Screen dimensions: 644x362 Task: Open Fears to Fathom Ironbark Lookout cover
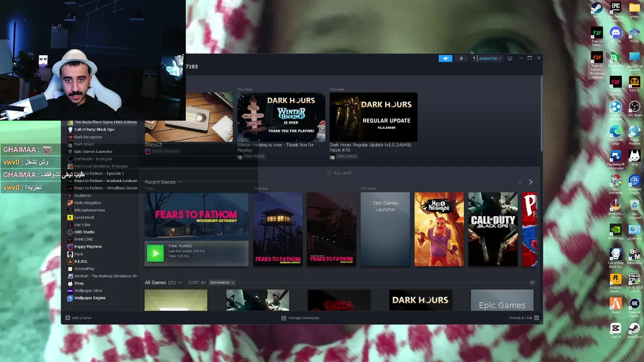[278, 229]
